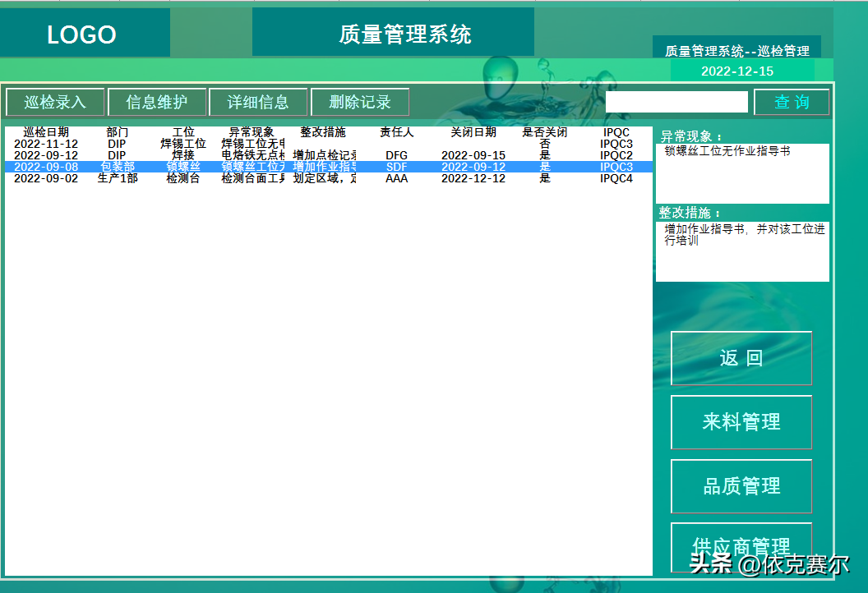Screen dimensions: 868x593
Task: Select the 2022-11-12 inspection row
Action: point(329,144)
